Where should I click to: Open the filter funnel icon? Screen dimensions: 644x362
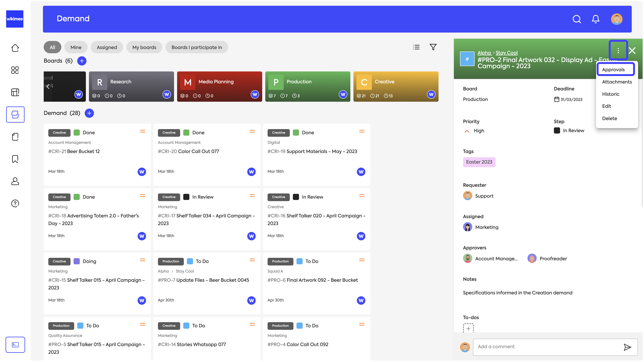[433, 47]
